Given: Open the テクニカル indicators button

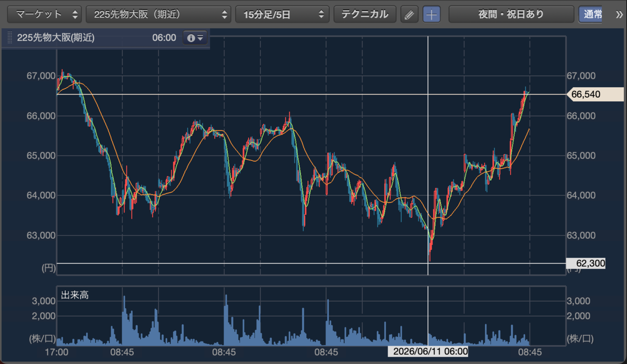Looking at the screenshot, I should pos(365,14).
